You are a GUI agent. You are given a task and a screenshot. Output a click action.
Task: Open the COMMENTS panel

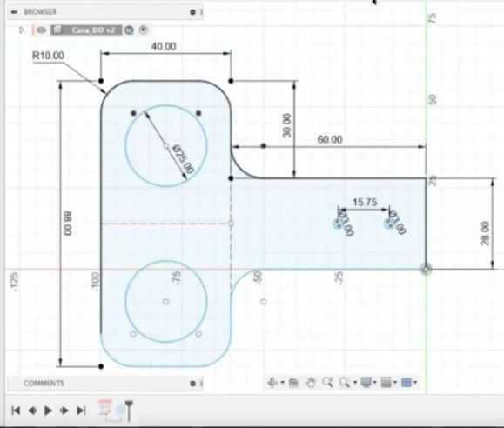pyautogui.click(x=44, y=384)
